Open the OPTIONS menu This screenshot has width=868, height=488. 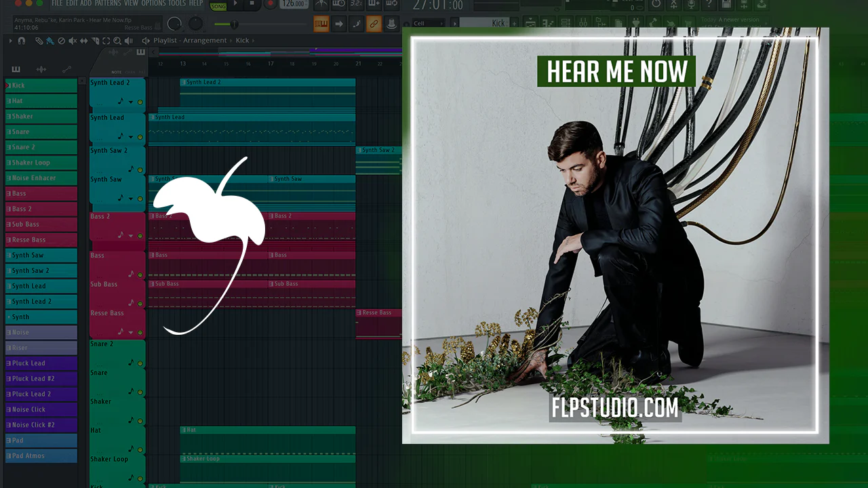click(x=153, y=3)
